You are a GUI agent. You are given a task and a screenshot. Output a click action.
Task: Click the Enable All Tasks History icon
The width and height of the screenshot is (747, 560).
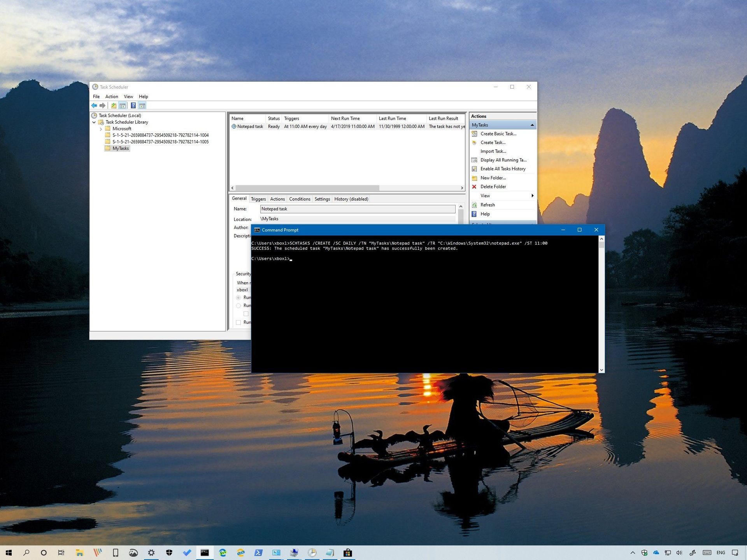pos(474,169)
